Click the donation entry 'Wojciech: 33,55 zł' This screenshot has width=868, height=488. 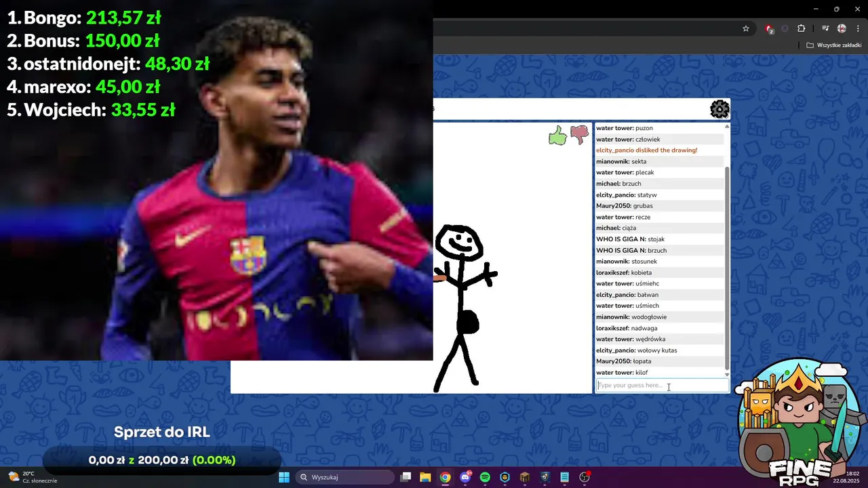(x=91, y=110)
